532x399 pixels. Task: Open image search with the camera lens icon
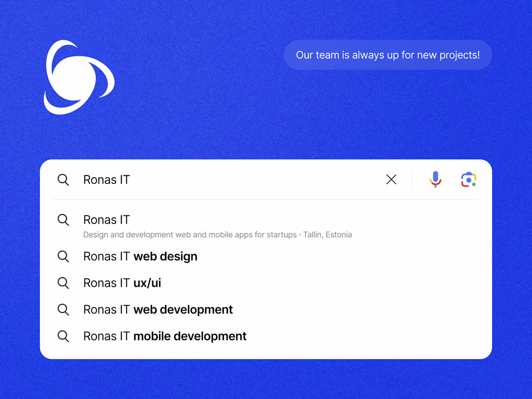pyautogui.click(x=469, y=179)
